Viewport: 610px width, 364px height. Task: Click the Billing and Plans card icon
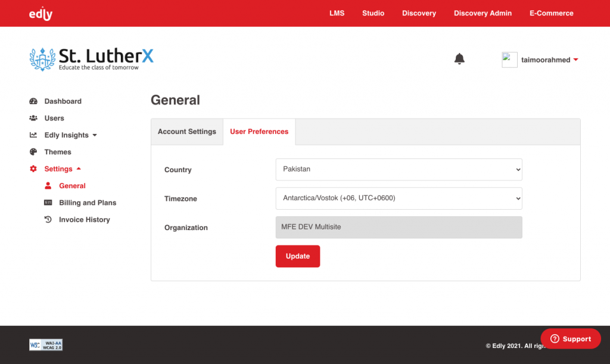[x=48, y=203]
